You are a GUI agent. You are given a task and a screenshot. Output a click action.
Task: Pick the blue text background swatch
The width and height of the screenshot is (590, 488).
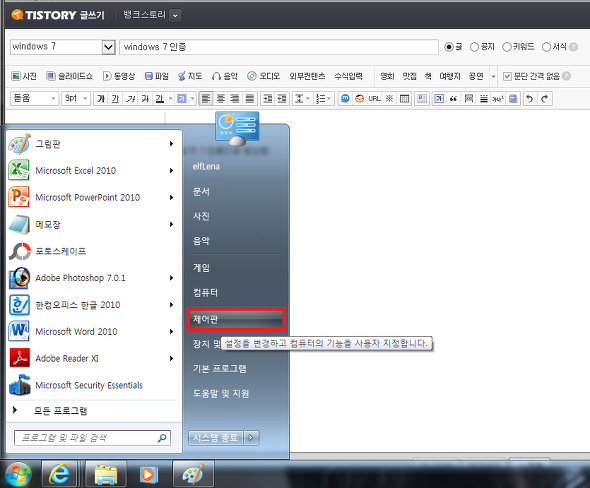point(182,99)
